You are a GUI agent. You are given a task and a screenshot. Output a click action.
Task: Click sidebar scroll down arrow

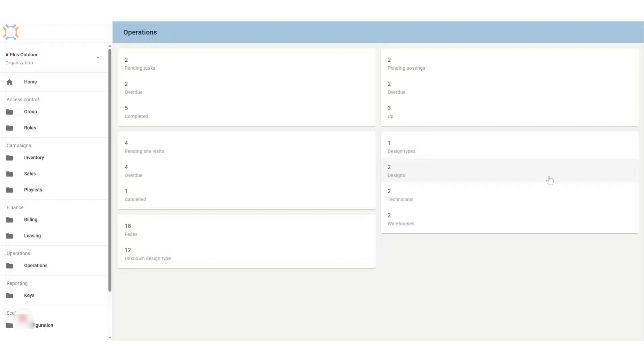110,338
